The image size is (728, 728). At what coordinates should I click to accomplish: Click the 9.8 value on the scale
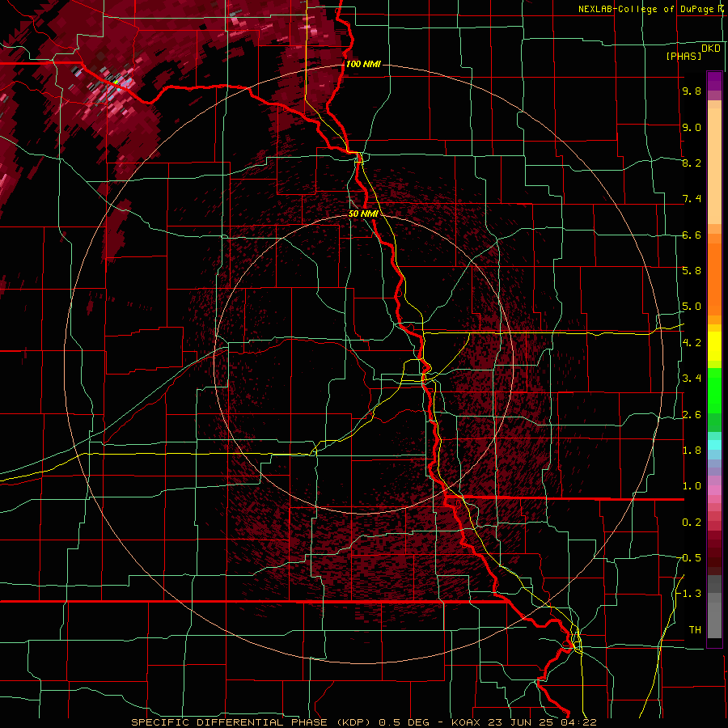click(692, 91)
